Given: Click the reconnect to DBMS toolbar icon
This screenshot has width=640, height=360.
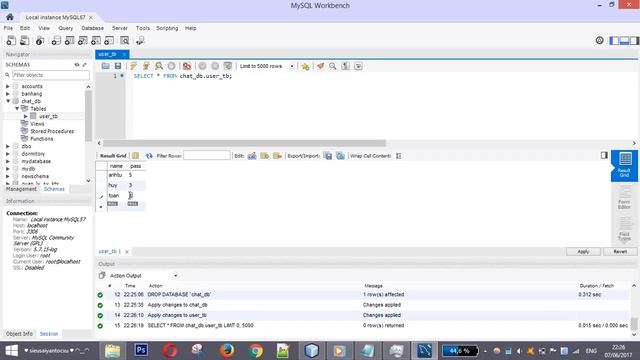Looking at the screenshot, I should 140,40.
